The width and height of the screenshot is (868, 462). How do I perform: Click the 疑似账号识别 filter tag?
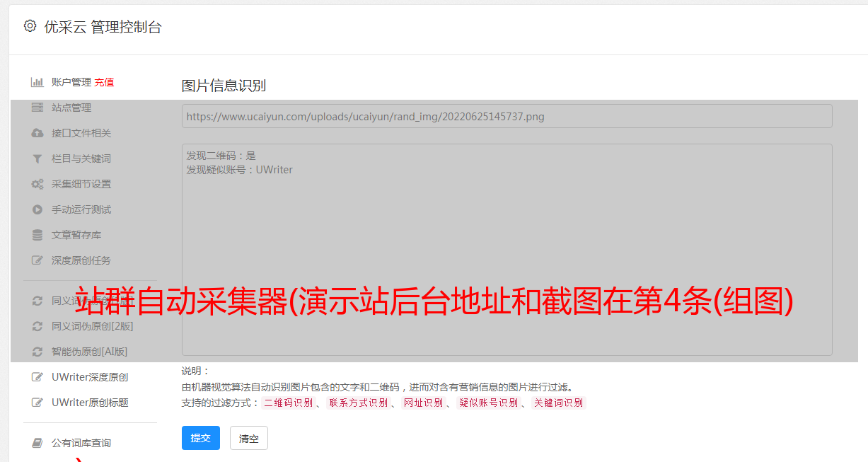tap(488, 403)
